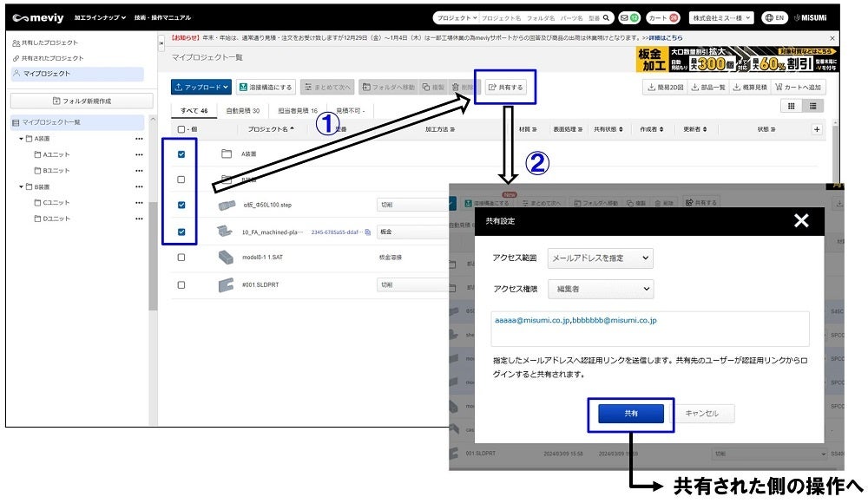Image resolution: width=868 pixels, height=503 pixels.
Task: Open Dユニット folder in tree
Action: click(x=52, y=219)
